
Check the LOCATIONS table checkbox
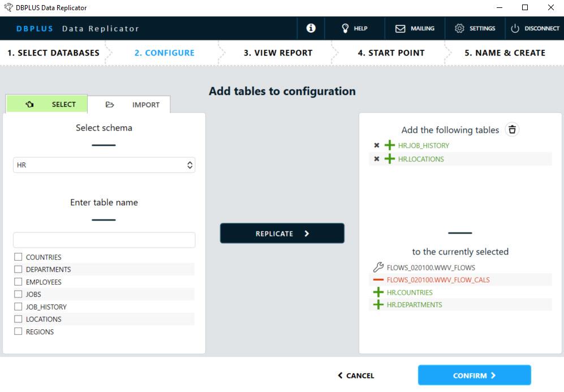point(18,319)
